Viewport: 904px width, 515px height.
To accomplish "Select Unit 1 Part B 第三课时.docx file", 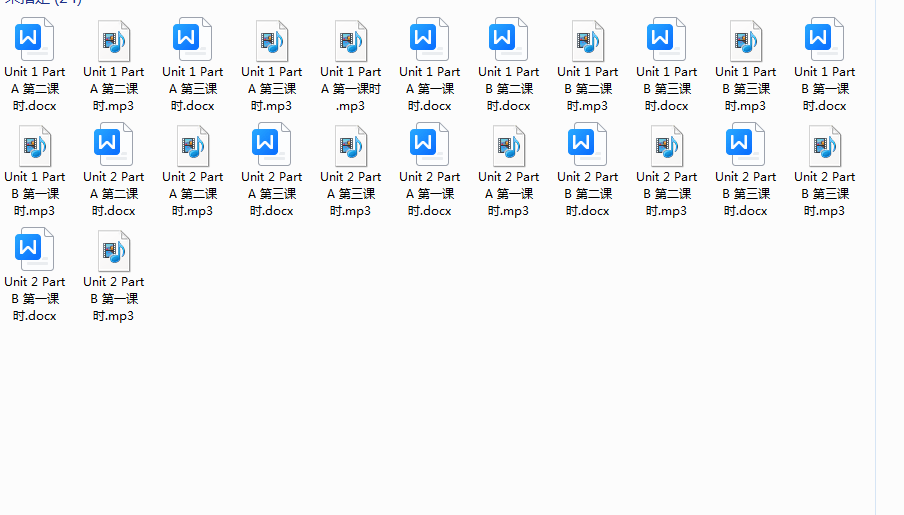I will pyautogui.click(x=666, y=41).
